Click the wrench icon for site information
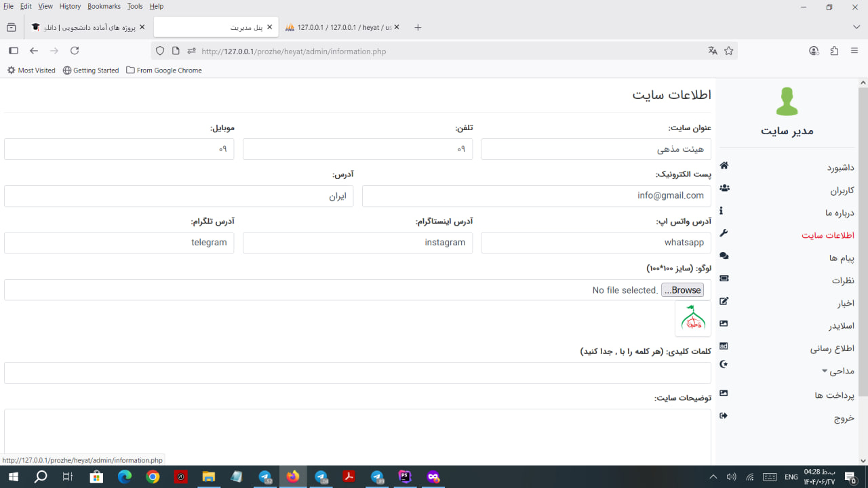 pyautogui.click(x=724, y=233)
